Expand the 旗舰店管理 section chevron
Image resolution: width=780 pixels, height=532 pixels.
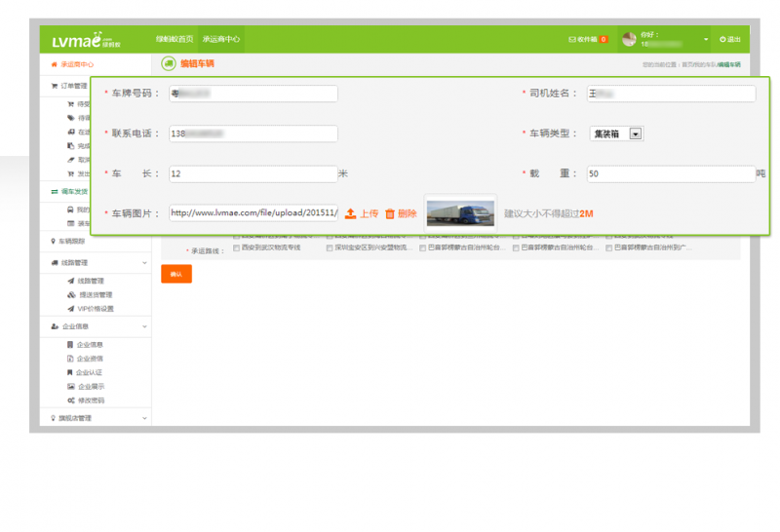tap(144, 418)
